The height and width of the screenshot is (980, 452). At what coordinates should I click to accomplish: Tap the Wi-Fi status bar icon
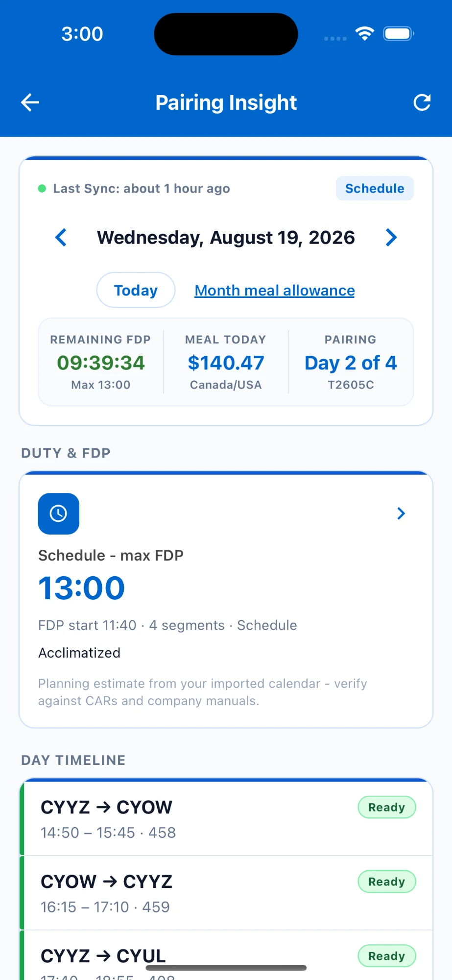coord(365,34)
